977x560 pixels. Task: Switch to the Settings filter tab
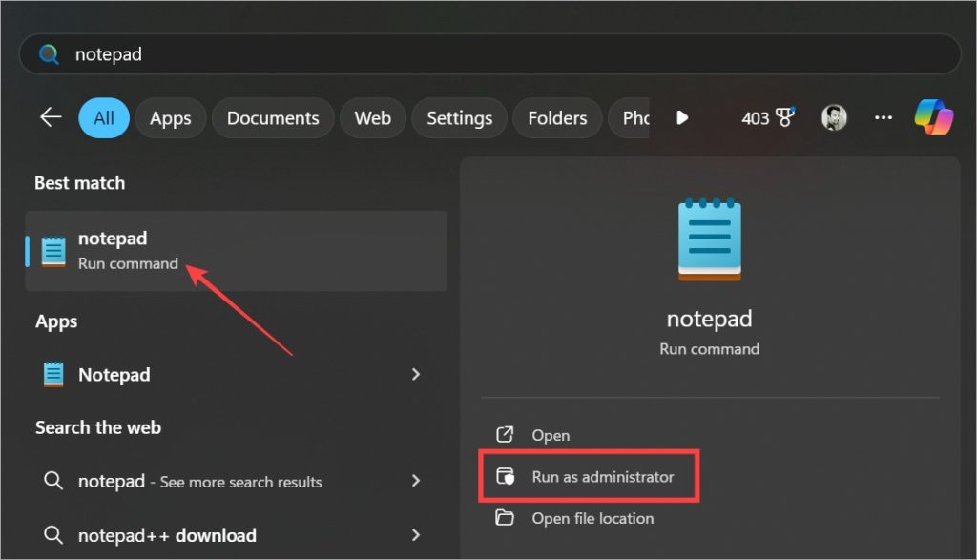point(459,117)
